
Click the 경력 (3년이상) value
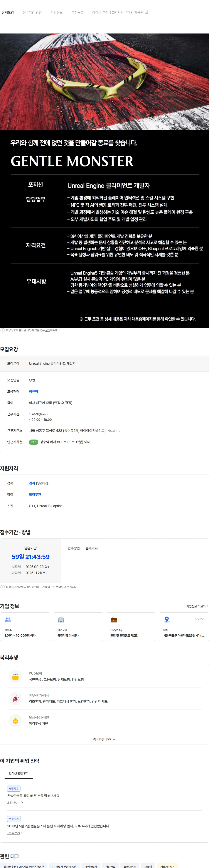(39, 483)
